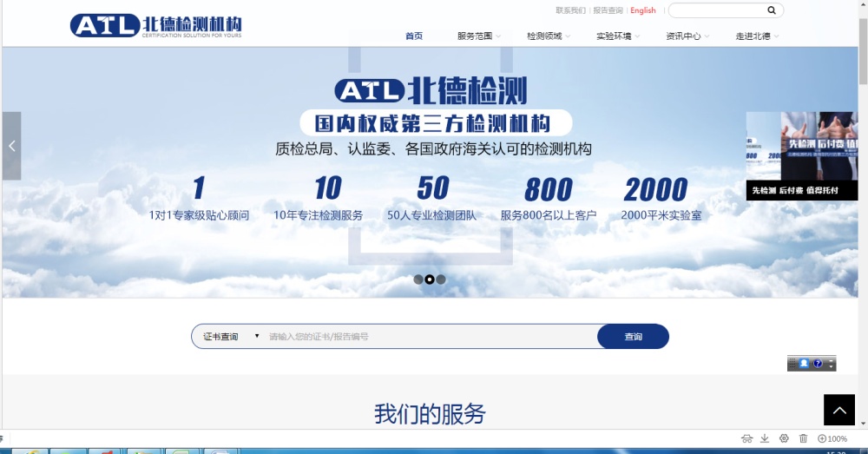
Task: Click the floating toolbar drag grip
Action: coord(792,363)
